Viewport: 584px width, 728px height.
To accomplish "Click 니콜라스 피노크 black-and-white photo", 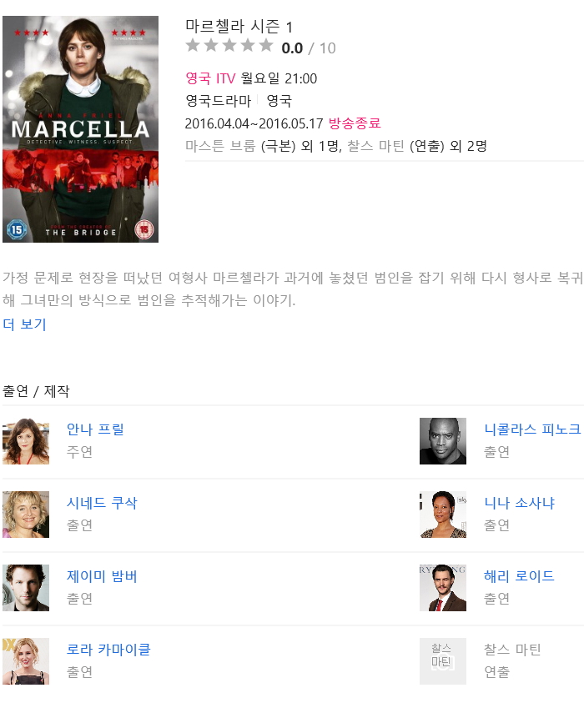I will tap(443, 441).
